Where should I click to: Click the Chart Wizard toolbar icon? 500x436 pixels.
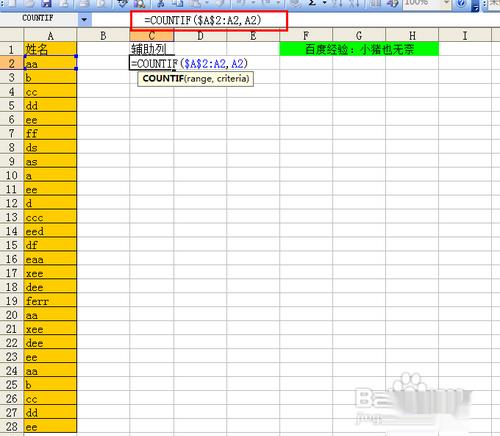tap(376, 3)
